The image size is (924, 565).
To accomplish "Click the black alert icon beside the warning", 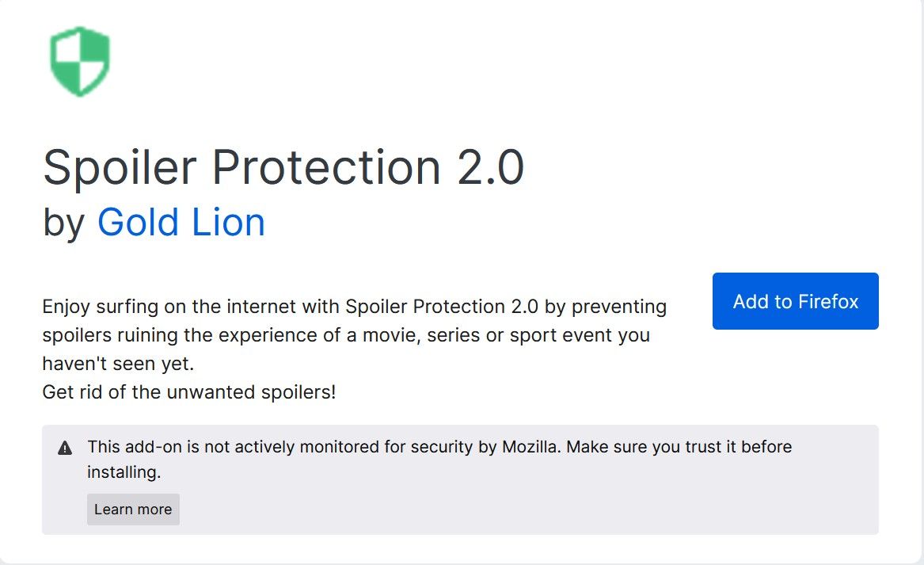I will (67, 447).
